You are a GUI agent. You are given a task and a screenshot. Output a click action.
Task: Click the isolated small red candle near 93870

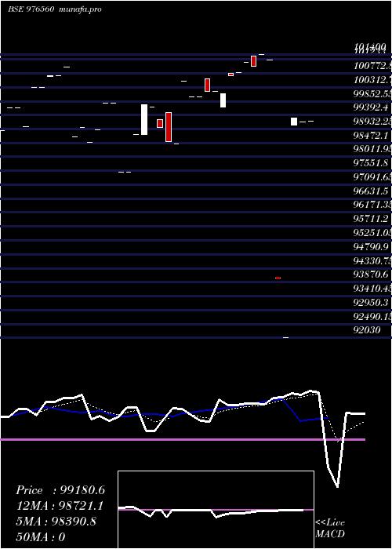pos(278,278)
